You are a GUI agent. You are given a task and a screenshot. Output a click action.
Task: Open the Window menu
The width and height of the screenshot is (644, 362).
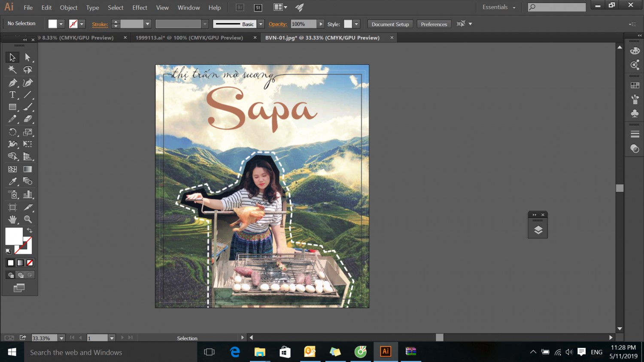point(188,8)
